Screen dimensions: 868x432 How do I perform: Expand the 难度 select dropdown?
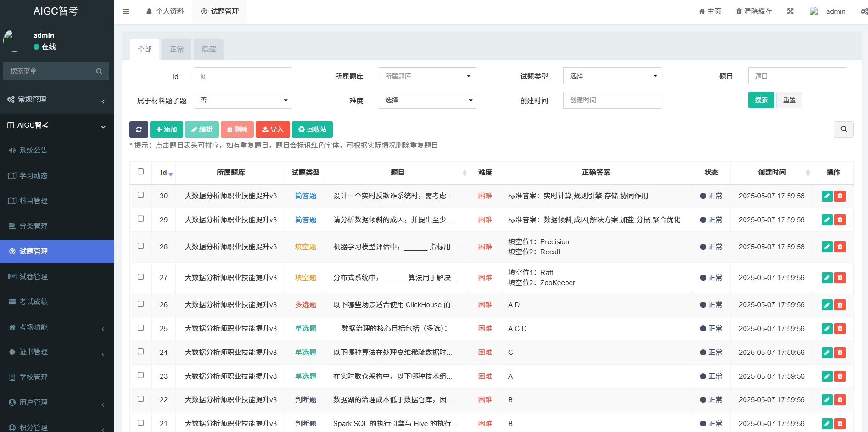pyautogui.click(x=427, y=101)
